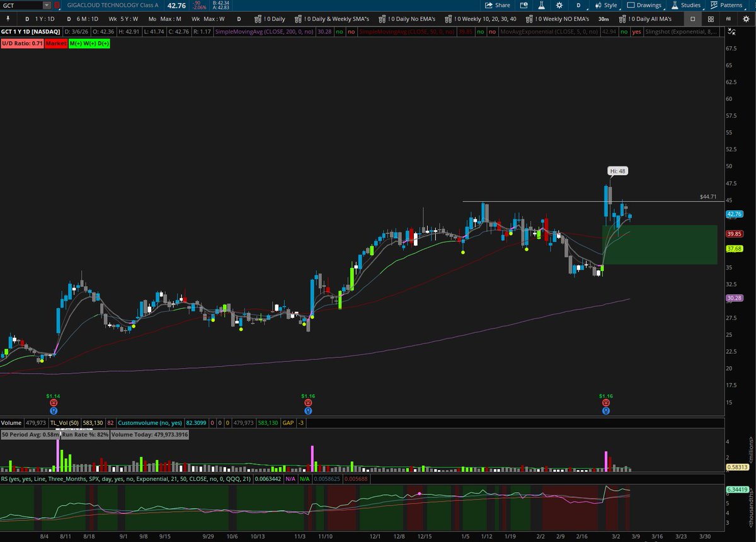
Task: Select the Mo Max : M timeframe
Action: coord(165,19)
